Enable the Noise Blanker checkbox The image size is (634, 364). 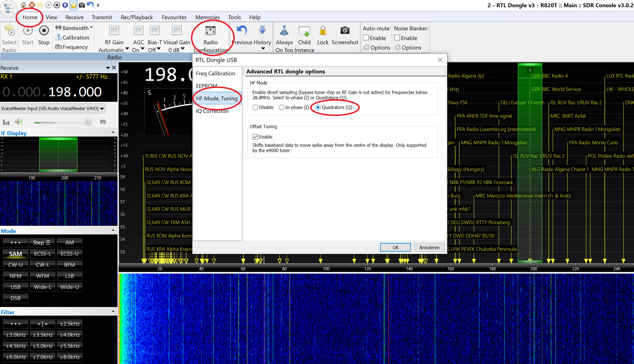[x=397, y=38]
